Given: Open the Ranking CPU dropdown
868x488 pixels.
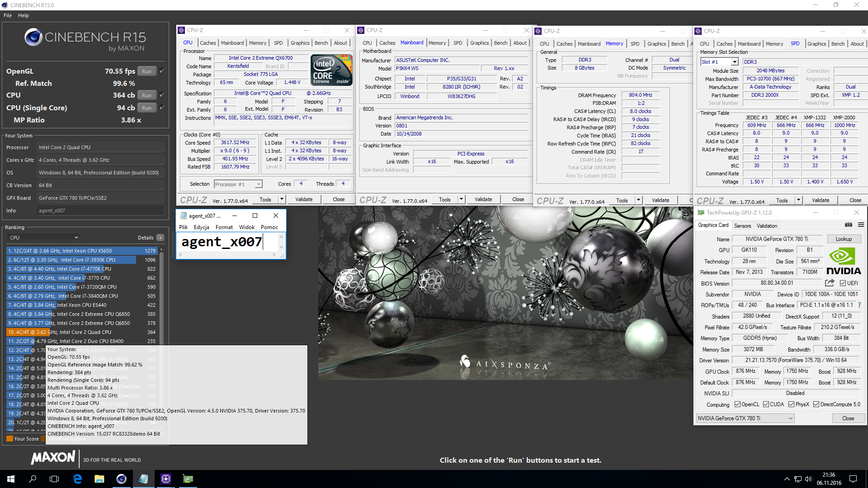Looking at the screenshot, I should (x=44, y=238).
